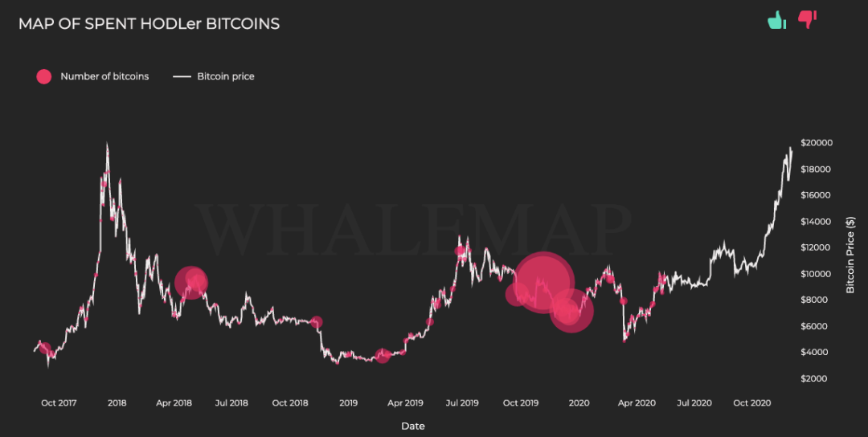Click the small bubble near Oct 2018 drop

coord(316,322)
